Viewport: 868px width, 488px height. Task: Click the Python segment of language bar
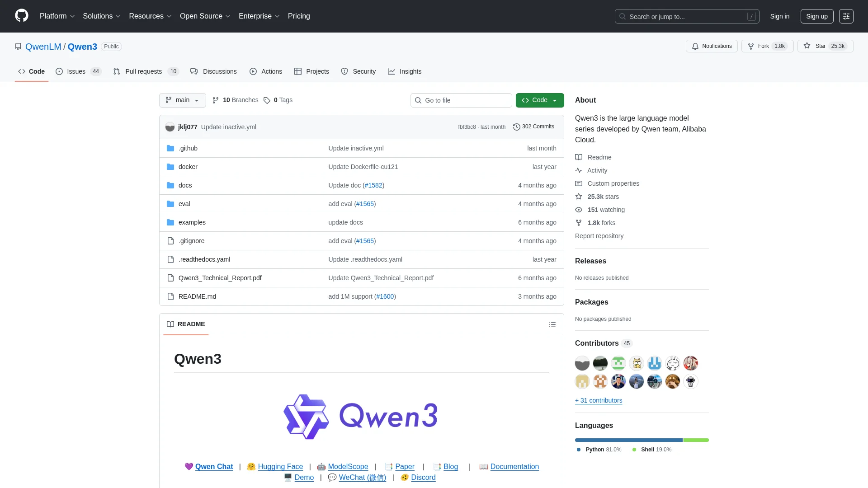point(628,440)
